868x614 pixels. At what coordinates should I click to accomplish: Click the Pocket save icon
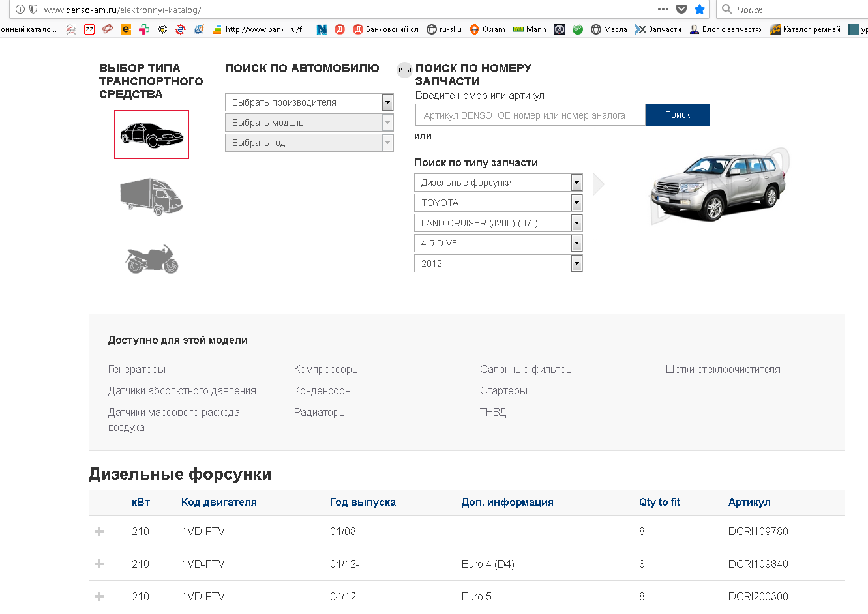[681, 9]
